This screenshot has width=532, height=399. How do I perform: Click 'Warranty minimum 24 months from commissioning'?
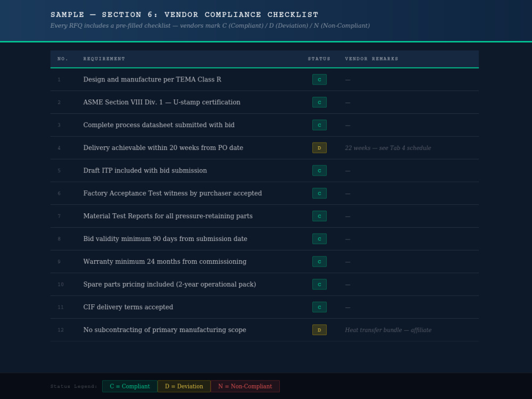tap(165, 261)
